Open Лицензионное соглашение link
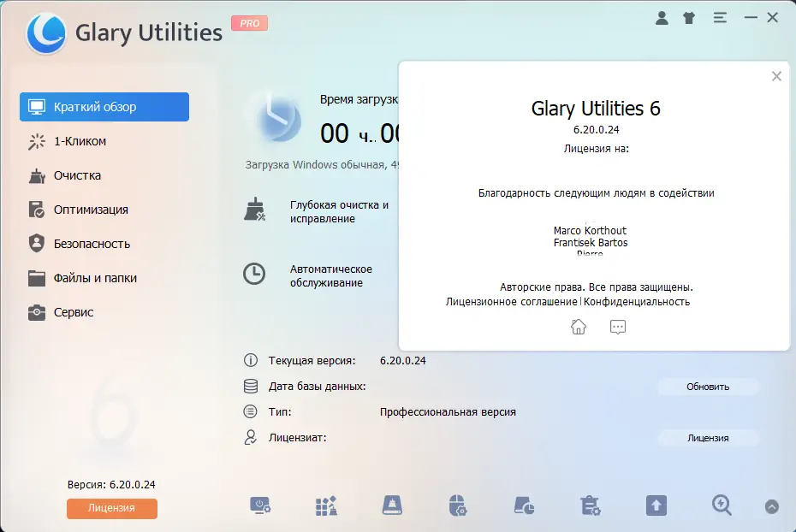The height and width of the screenshot is (532, 796). [512, 302]
